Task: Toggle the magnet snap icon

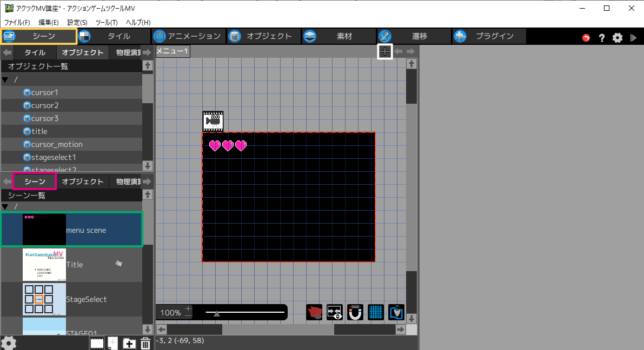Action: click(355, 312)
